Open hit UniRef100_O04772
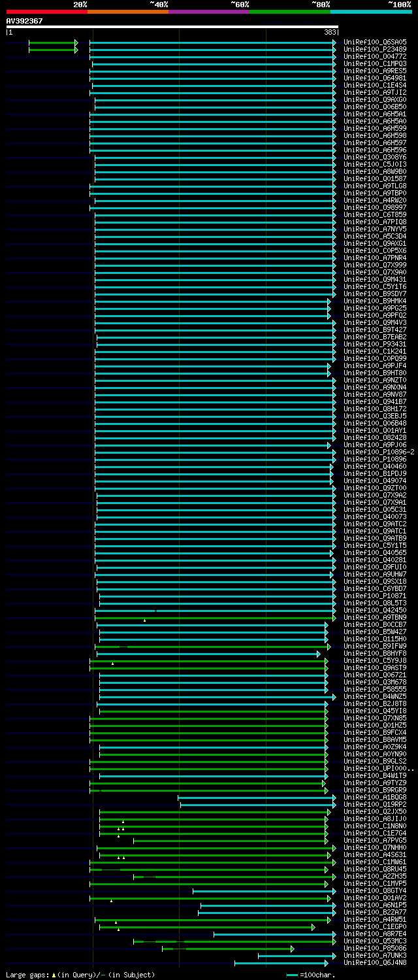 coord(375,57)
